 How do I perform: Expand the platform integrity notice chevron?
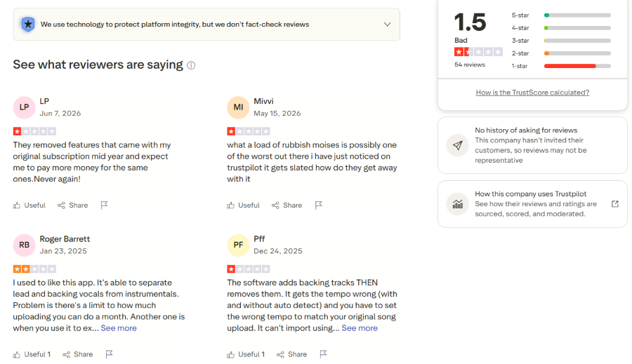tap(387, 25)
